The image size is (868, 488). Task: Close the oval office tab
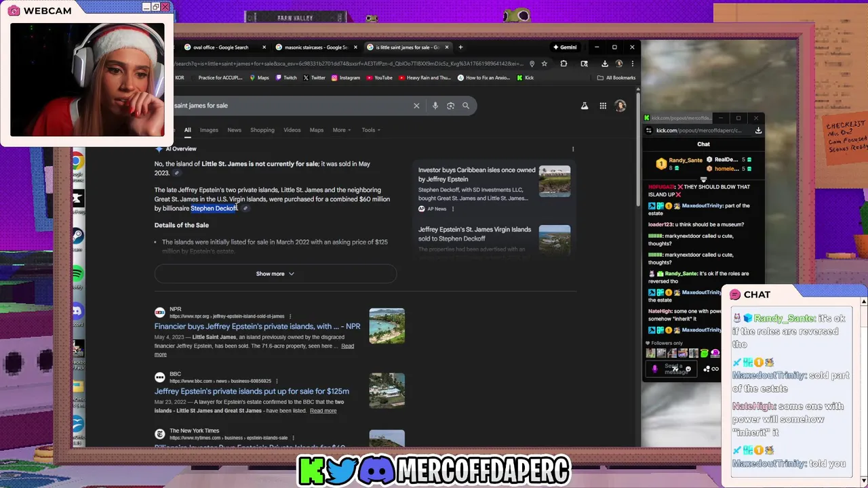264,47
